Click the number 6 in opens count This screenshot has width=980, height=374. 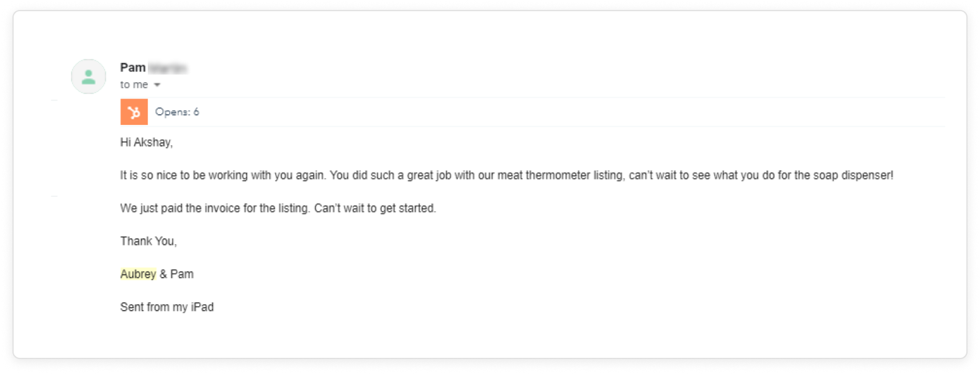(196, 112)
